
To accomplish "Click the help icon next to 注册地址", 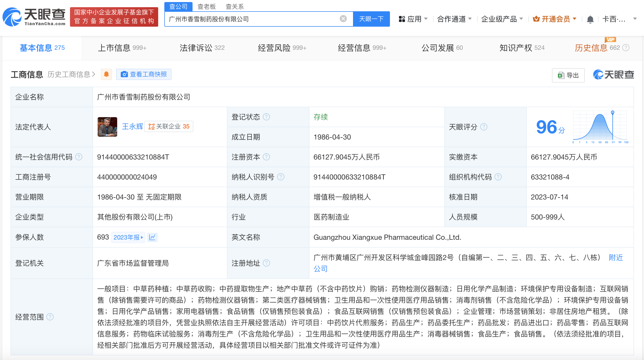I will coord(266,263).
